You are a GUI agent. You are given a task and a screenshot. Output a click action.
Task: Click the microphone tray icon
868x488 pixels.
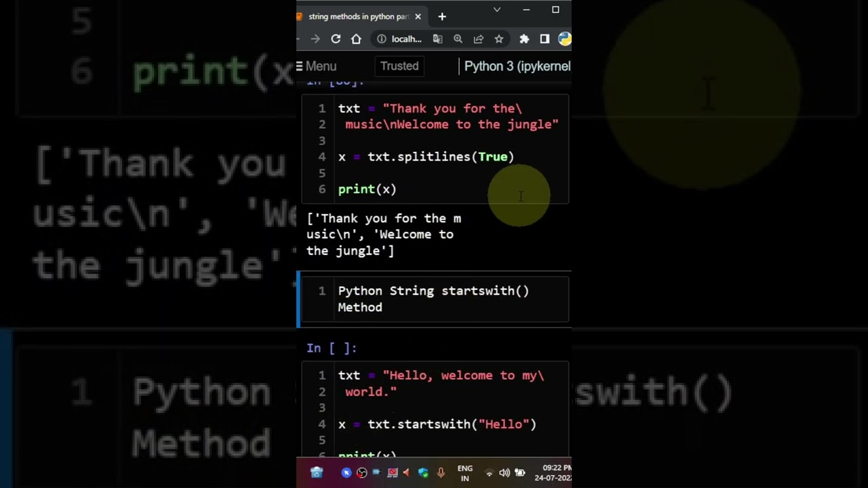pyautogui.click(x=441, y=473)
